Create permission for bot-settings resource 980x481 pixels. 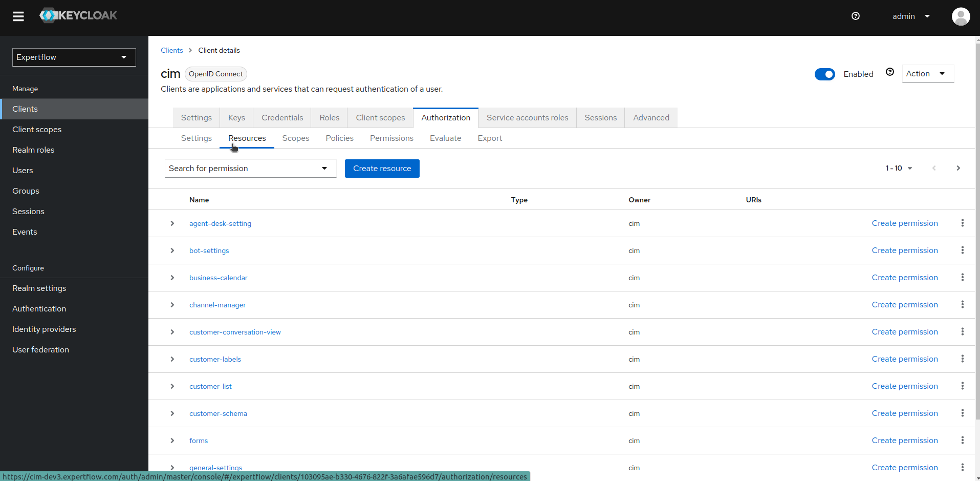(904, 250)
